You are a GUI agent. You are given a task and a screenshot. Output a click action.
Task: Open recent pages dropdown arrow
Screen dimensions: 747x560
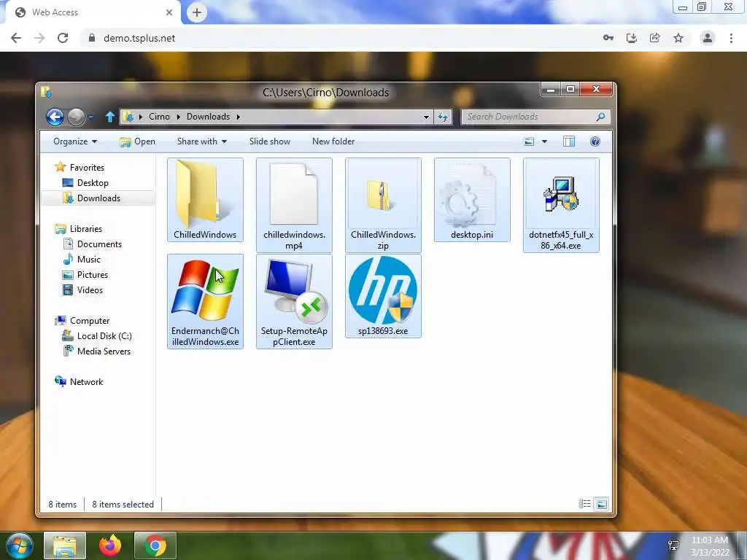[x=90, y=117]
